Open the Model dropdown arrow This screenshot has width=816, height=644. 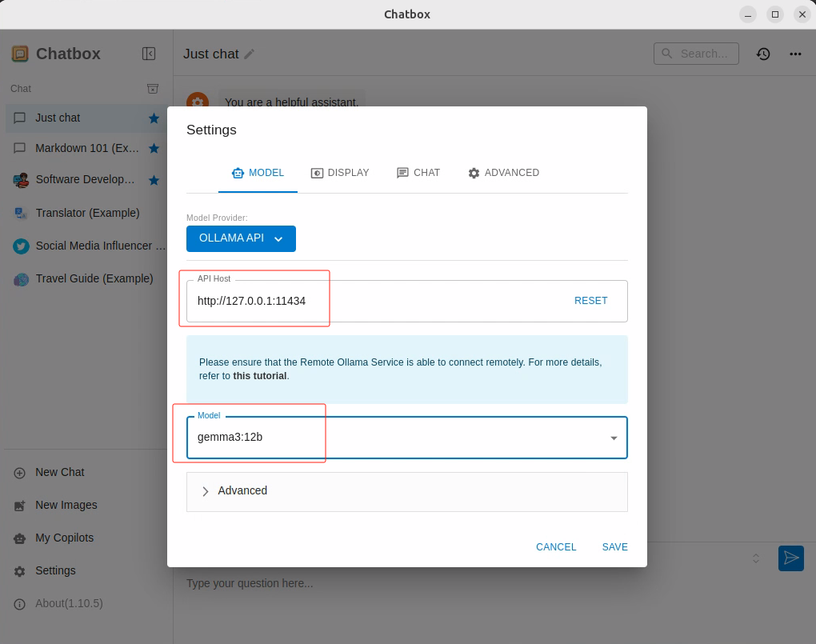click(x=614, y=438)
